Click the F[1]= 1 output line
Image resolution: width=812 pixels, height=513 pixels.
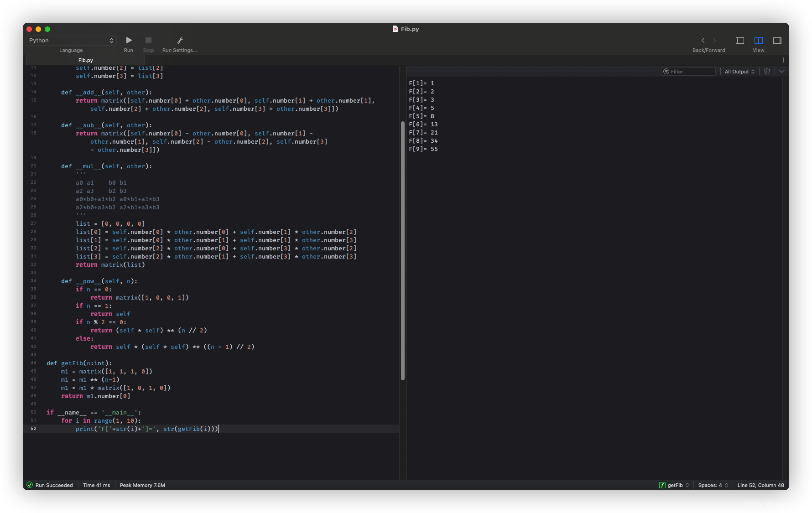422,83
